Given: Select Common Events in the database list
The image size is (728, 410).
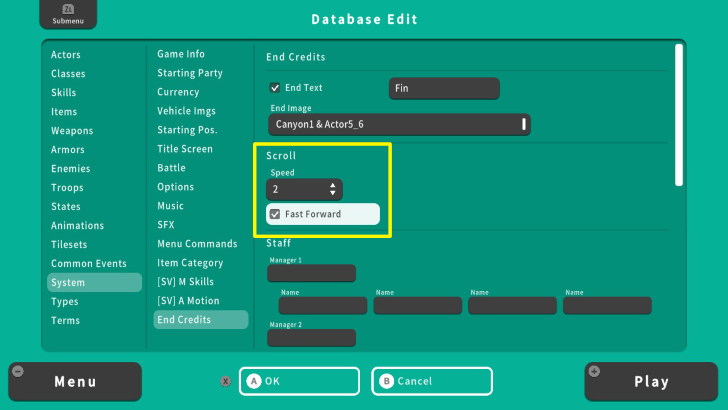Looking at the screenshot, I should 89,264.
